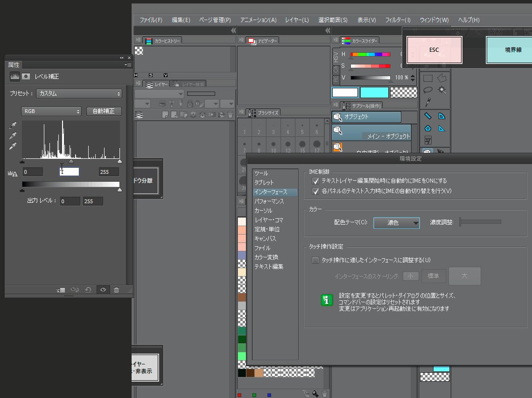The width and height of the screenshot is (532, 398).
Task: Click the new raster layer icon
Action: click(x=165, y=115)
